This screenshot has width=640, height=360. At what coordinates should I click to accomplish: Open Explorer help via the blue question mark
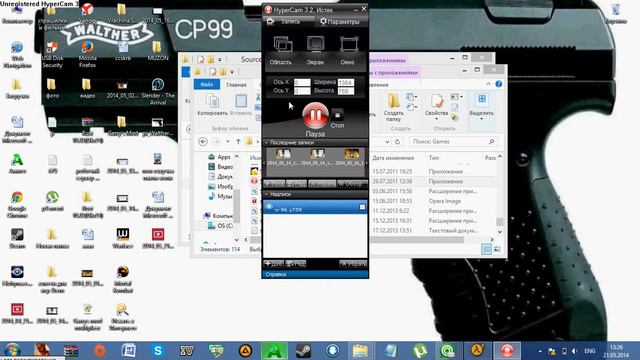[498, 84]
